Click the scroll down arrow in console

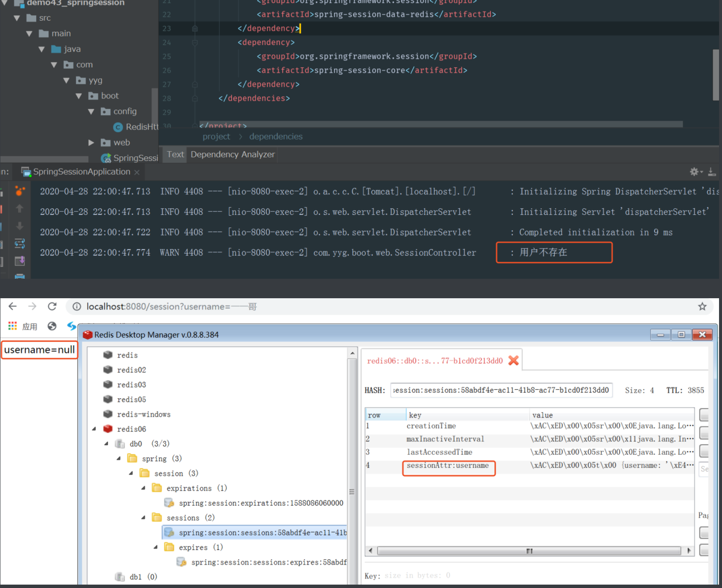(19, 226)
